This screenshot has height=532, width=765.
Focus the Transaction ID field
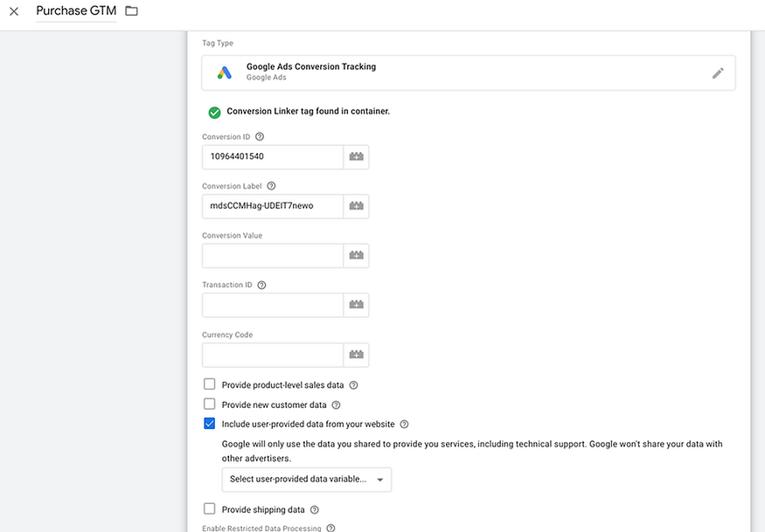click(273, 305)
